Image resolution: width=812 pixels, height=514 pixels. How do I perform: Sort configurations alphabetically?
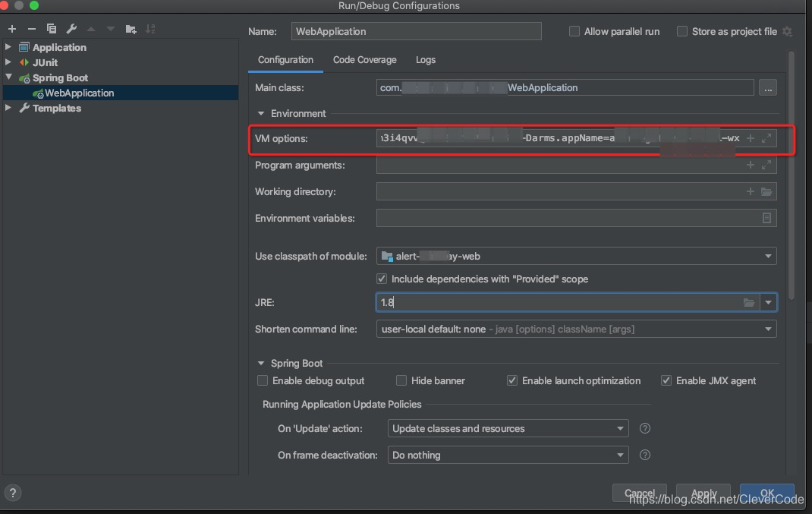[150, 29]
